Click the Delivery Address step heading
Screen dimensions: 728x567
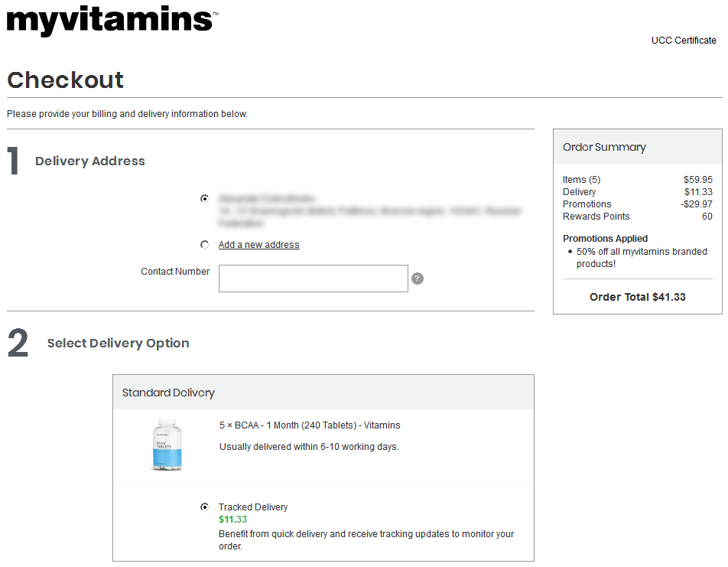(x=89, y=161)
